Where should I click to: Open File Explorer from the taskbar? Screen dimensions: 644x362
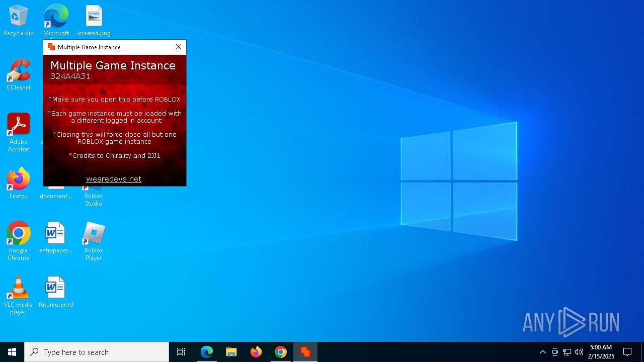pyautogui.click(x=231, y=352)
